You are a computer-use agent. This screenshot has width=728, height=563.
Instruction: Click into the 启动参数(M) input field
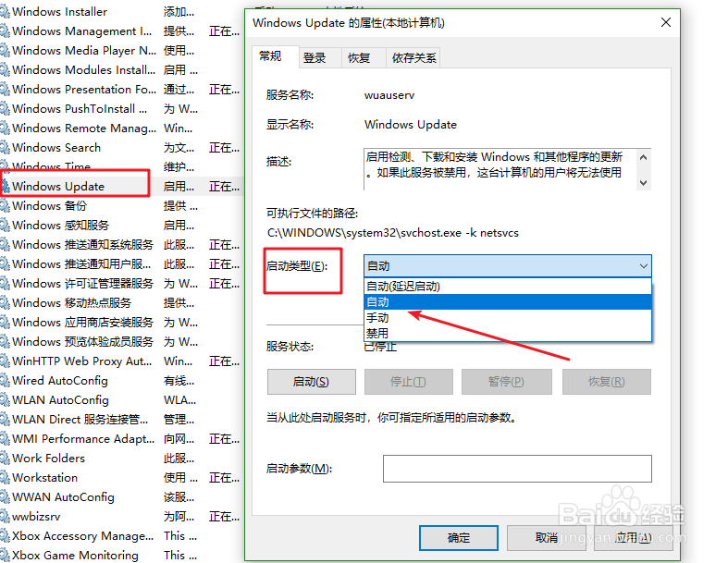tap(517, 469)
